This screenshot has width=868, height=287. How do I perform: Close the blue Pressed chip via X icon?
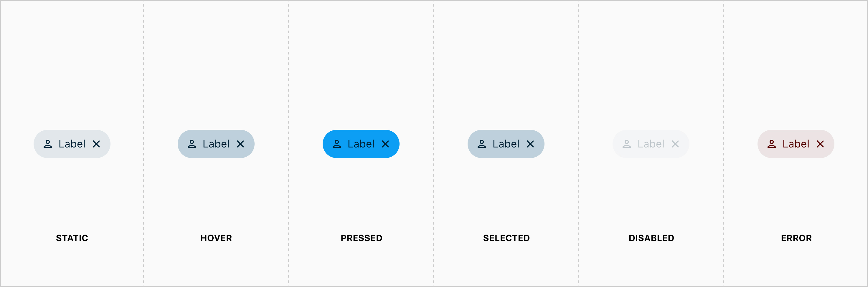385,144
